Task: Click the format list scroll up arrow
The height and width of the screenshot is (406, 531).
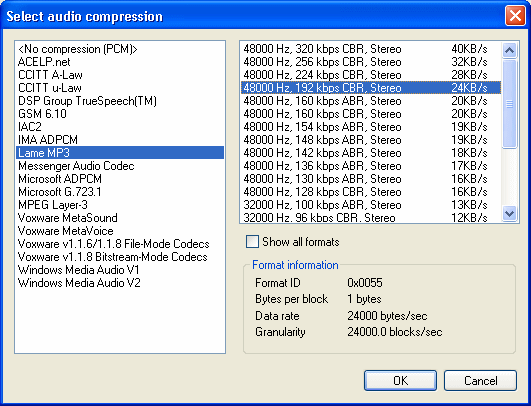Action: click(509, 50)
